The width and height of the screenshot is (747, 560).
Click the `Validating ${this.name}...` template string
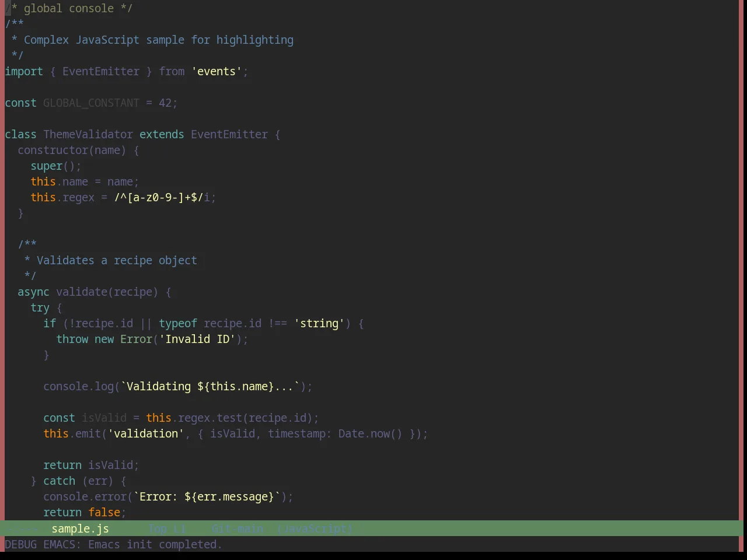point(210,386)
